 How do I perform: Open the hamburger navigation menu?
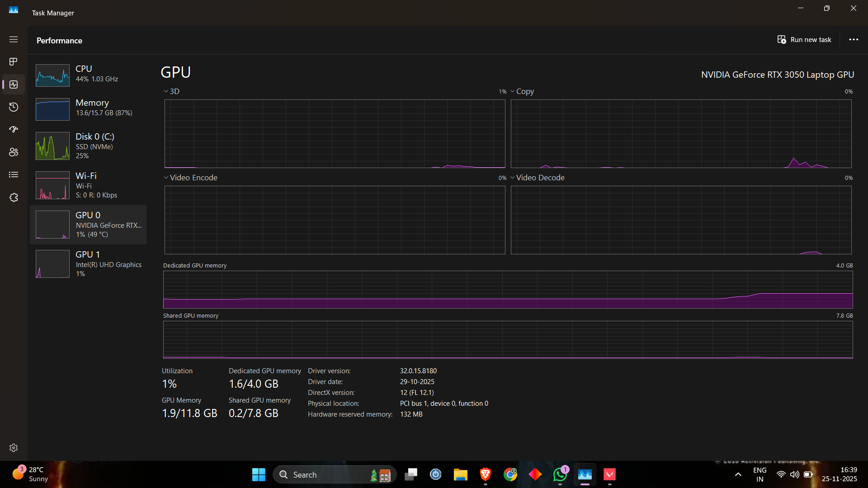coord(14,39)
